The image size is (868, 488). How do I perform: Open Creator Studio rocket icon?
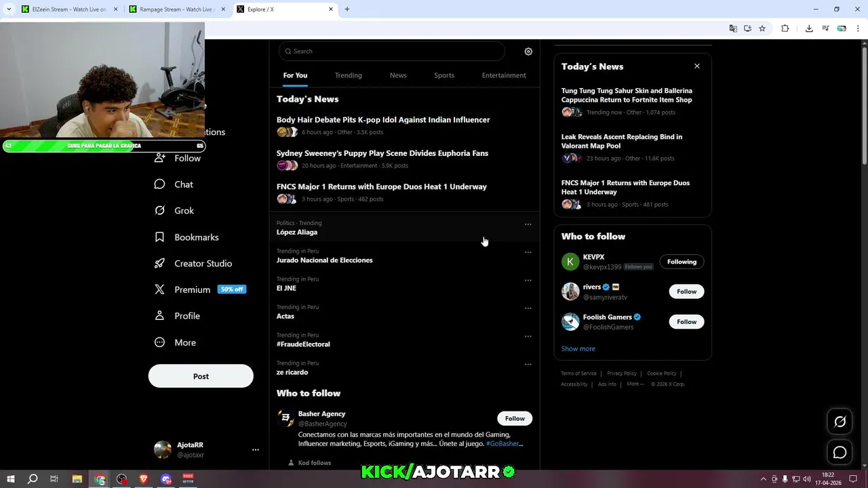(x=159, y=264)
